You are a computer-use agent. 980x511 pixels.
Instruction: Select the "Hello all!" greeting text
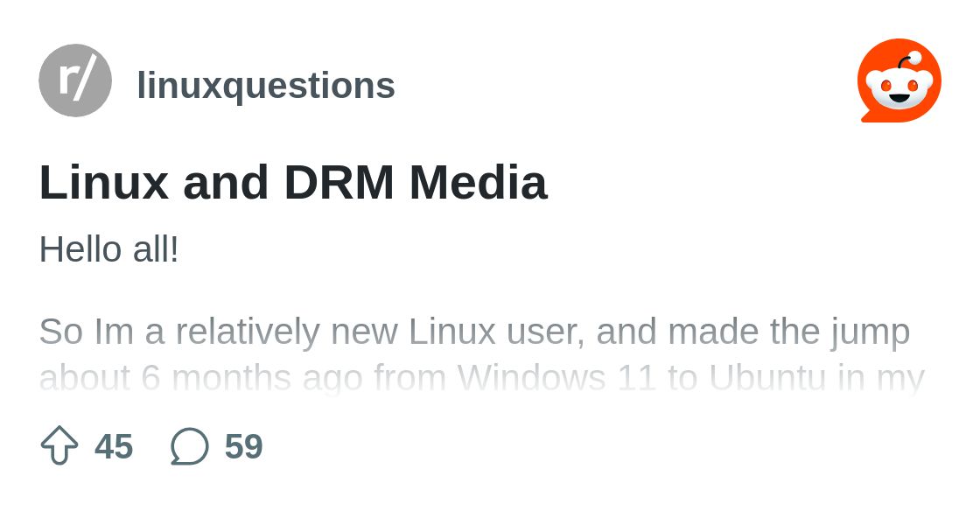click(108, 249)
